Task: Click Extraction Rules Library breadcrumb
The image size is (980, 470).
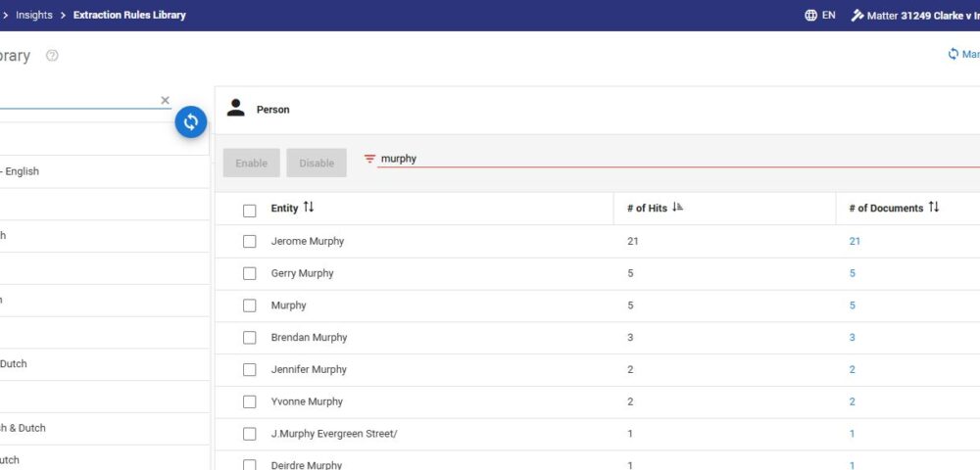Action: [x=129, y=16]
